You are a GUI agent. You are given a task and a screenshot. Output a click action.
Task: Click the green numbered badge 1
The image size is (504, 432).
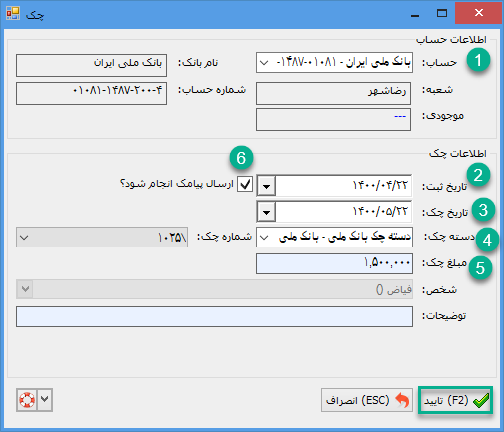click(x=478, y=60)
